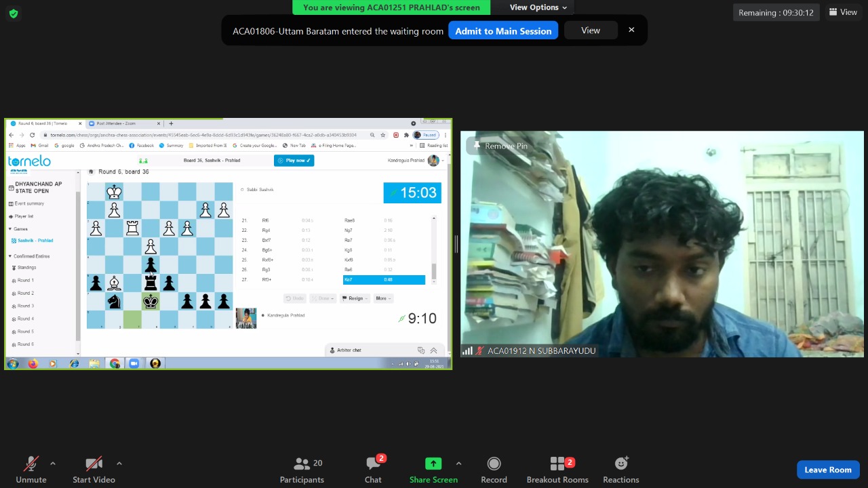Image resolution: width=868 pixels, height=488 pixels.
Task: Start Video with the camera button
Action: [94, 469]
